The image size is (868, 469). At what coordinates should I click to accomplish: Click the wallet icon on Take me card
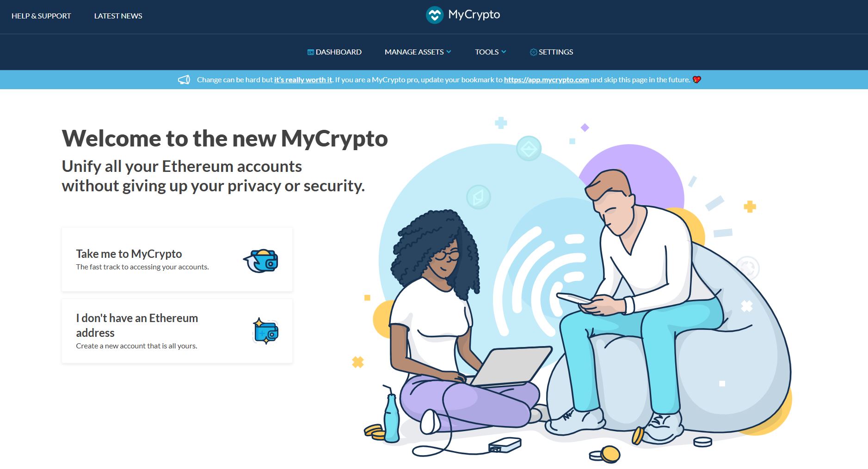(260, 261)
